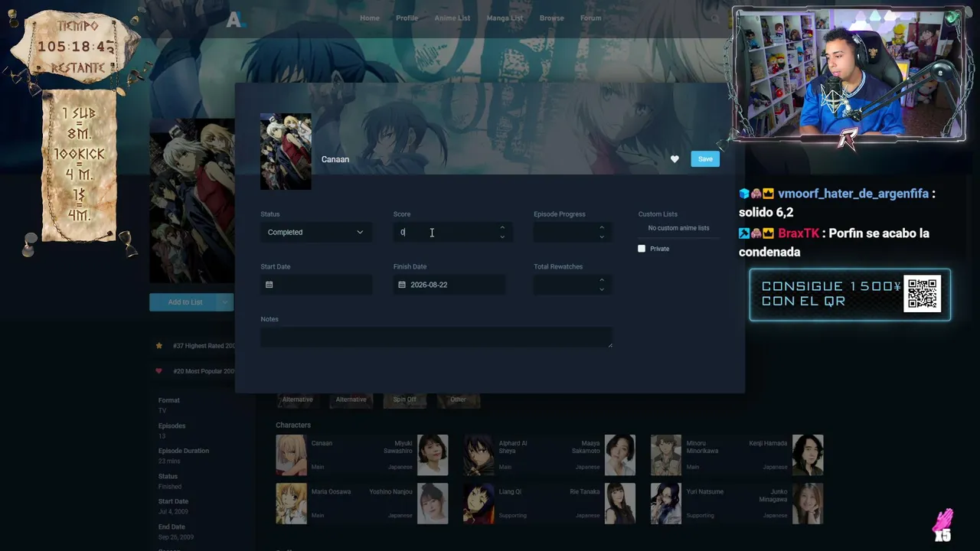The width and height of the screenshot is (980, 551).
Task: Open Miyuki Sawashiro's voice actor photo
Action: [433, 455]
